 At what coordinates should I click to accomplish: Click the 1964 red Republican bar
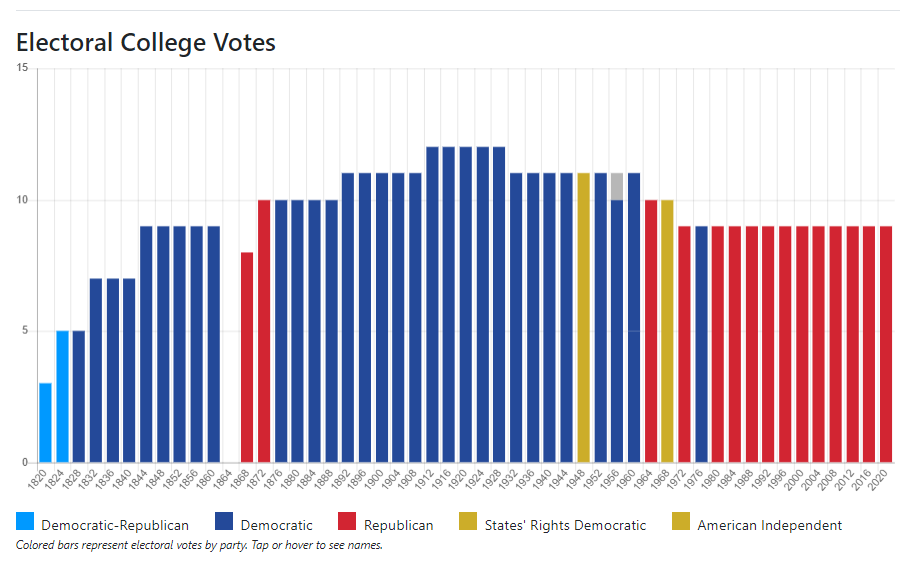(651, 331)
